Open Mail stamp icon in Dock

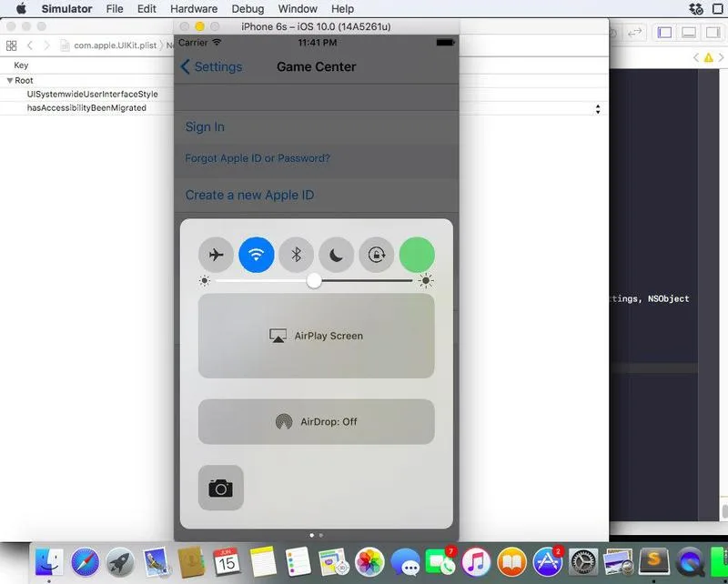coord(156,562)
